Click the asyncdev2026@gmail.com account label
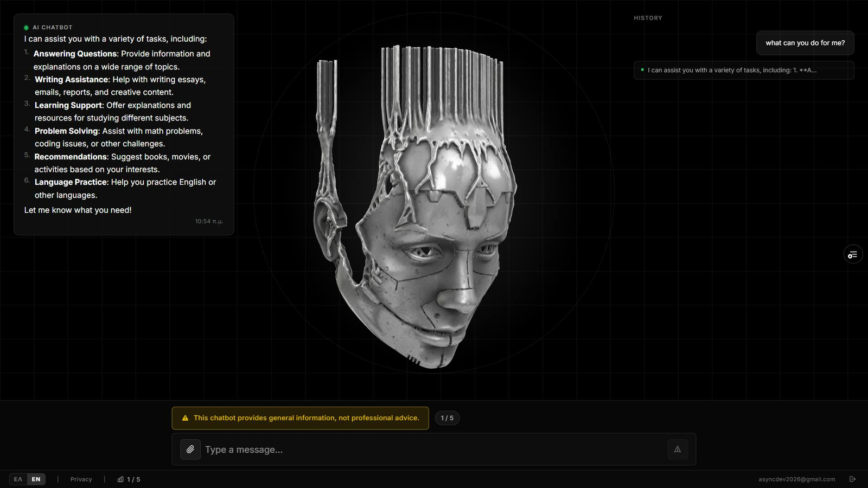 pos(796,479)
